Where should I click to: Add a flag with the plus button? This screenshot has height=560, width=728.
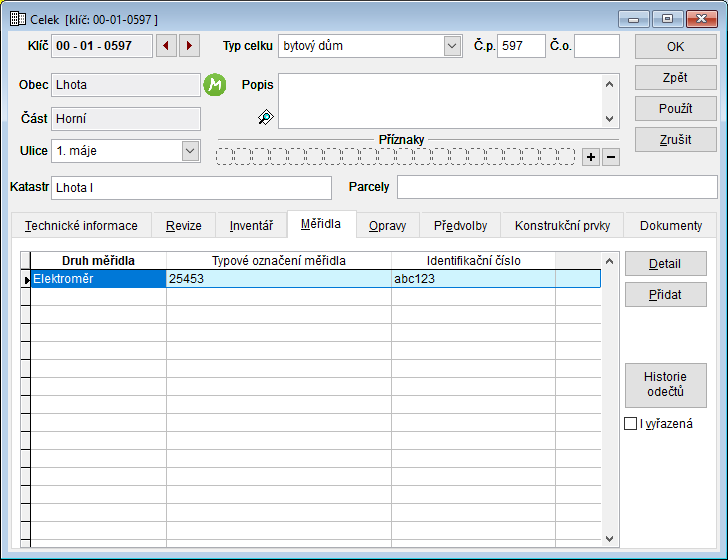(591, 157)
